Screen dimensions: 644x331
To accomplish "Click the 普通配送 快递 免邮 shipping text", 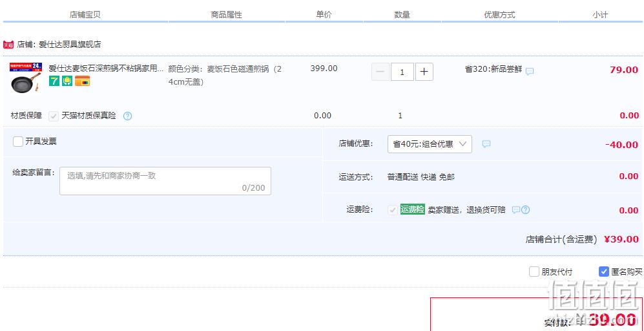I will click(421, 177).
